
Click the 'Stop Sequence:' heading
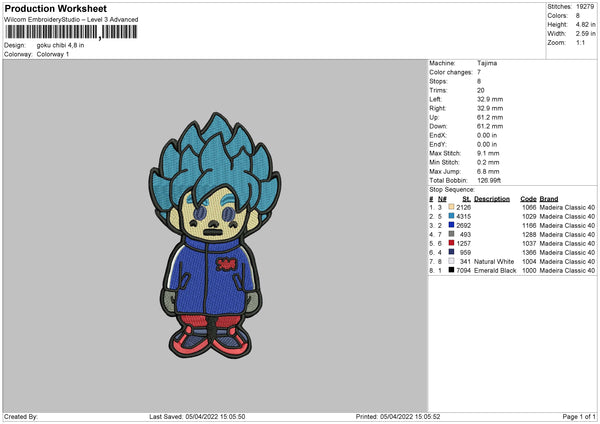tap(452, 190)
